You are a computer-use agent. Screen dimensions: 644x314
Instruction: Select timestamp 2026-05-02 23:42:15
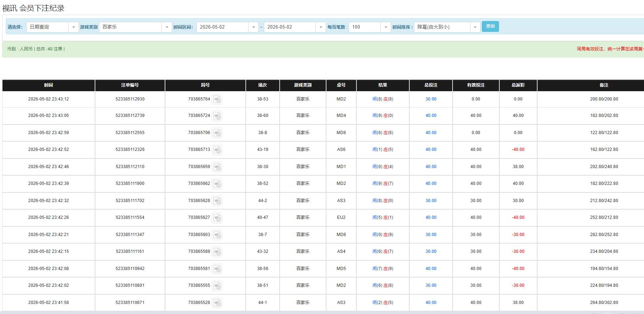tap(49, 251)
